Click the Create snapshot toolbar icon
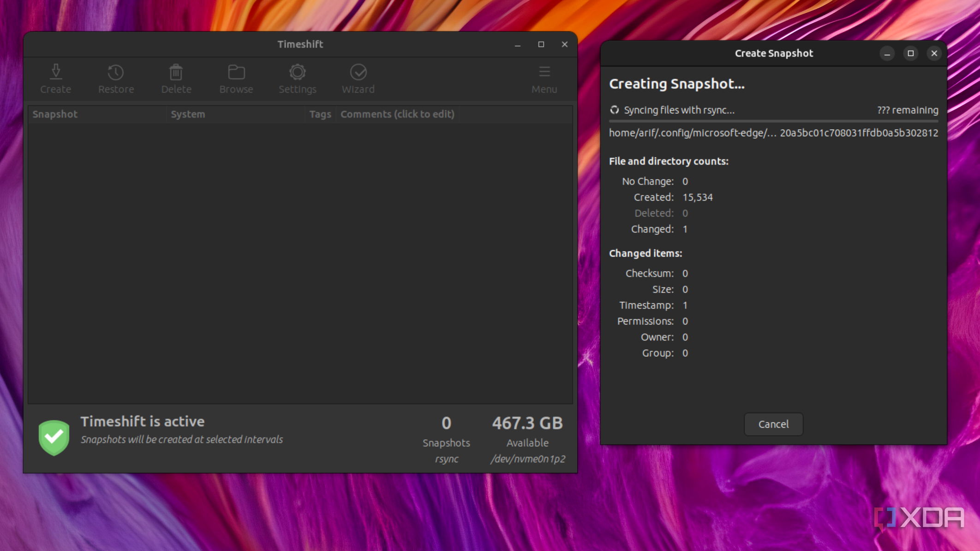The width and height of the screenshot is (980, 551). pyautogui.click(x=56, y=72)
